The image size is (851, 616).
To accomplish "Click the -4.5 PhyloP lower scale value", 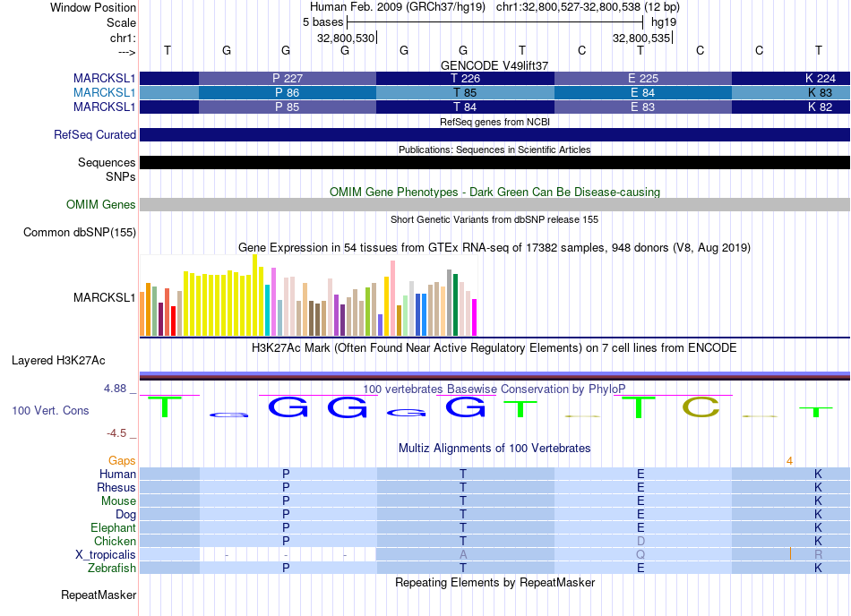I will (x=116, y=432).
